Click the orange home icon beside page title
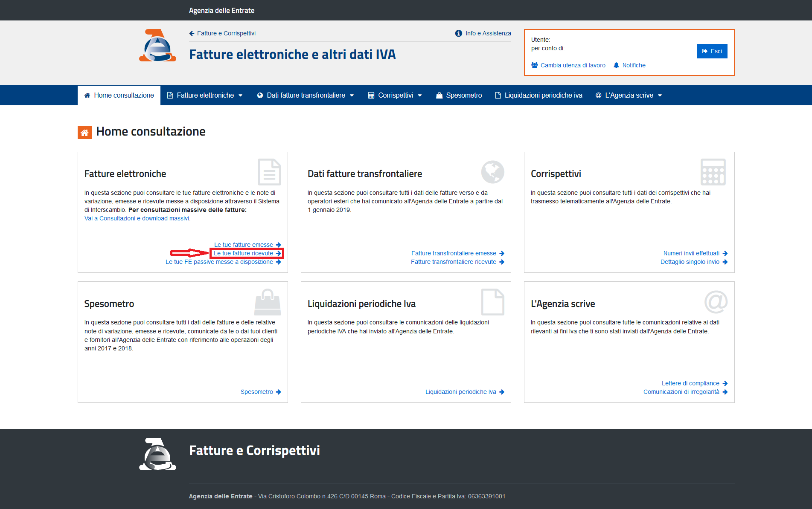Image resolution: width=812 pixels, height=509 pixels. pyautogui.click(x=84, y=132)
